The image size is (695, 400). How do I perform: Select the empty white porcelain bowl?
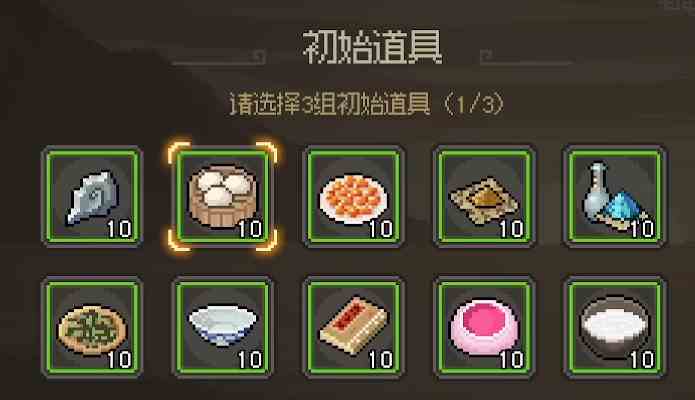tap(223, 327)
